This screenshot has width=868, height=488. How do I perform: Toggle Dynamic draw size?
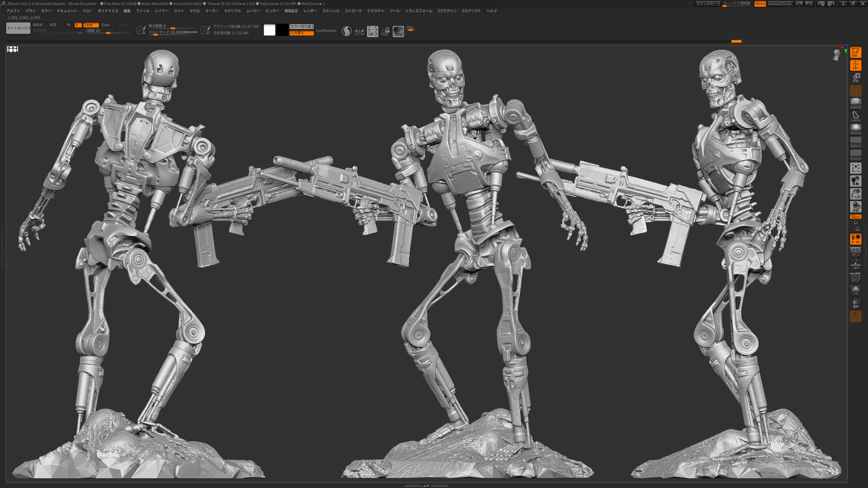pyautogui.click(x=191, y=32)
